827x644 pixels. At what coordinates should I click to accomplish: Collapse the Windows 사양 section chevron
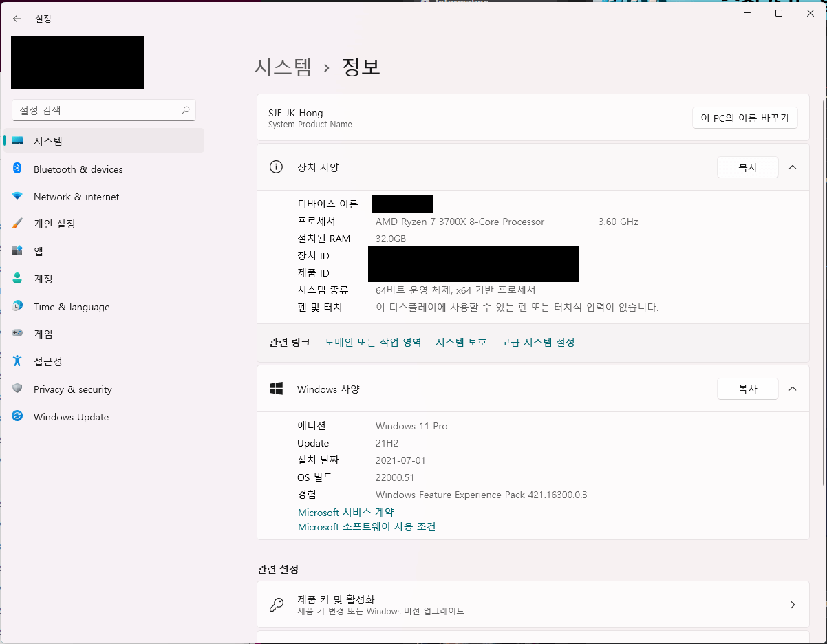[x=793, y=389]
